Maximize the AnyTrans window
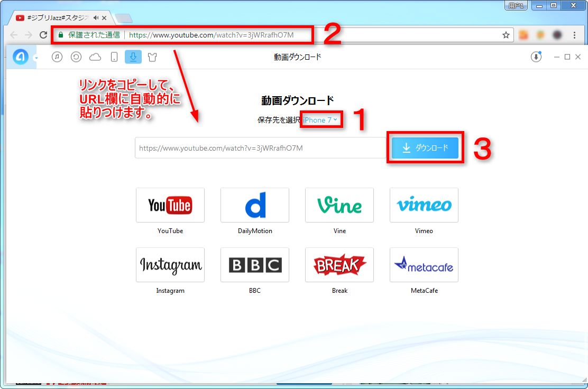 tap(567, 57)
